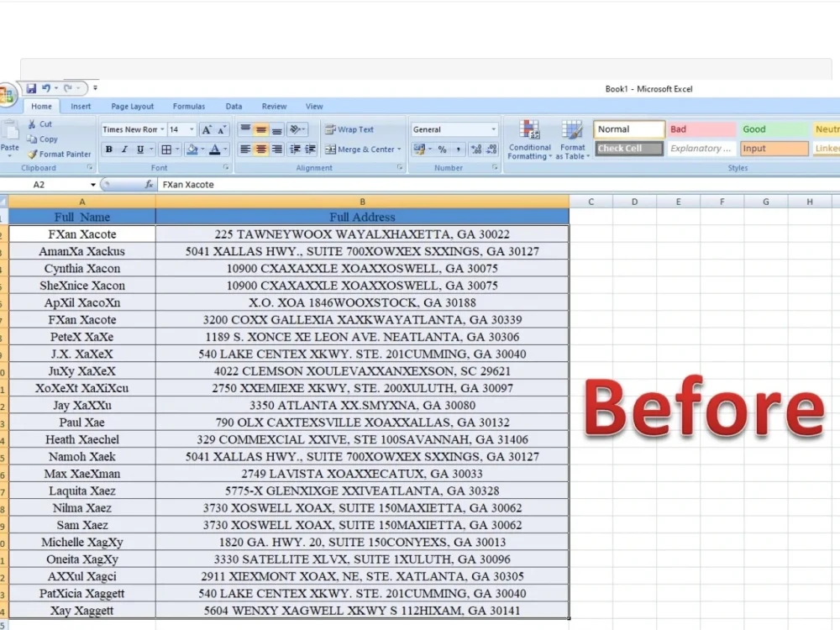Select Bottom Align vertical alignment
Viewport: 840px width, 630px height.
tap(277, 129)
